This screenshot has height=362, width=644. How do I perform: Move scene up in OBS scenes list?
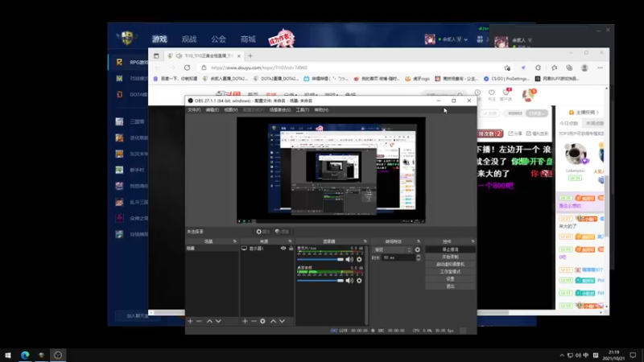point(209,321)
